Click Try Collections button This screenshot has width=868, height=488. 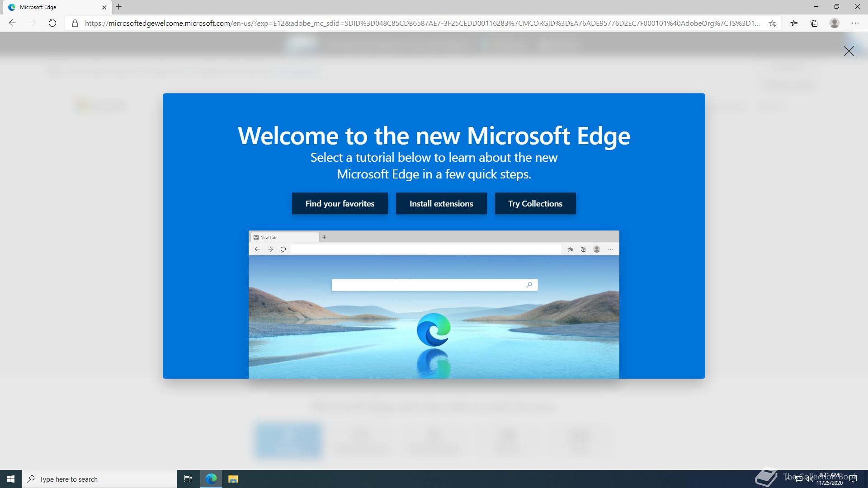coord(535,203)
